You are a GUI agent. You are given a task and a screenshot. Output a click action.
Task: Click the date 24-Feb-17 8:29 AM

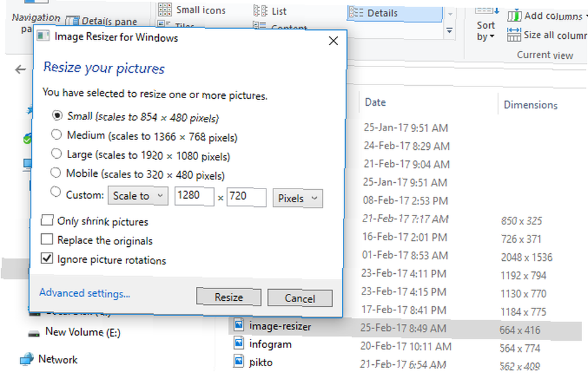point(406,146)
